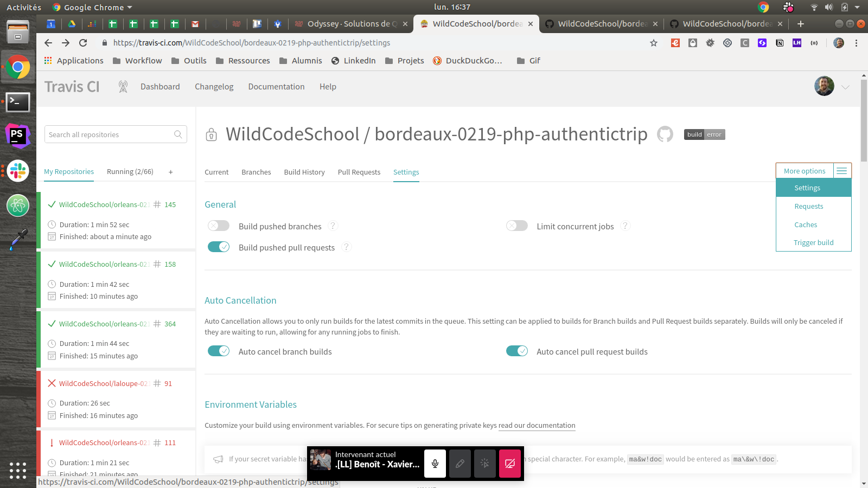
Task: Click the user avatar in Travis header
Action: (x=824, y=86)
